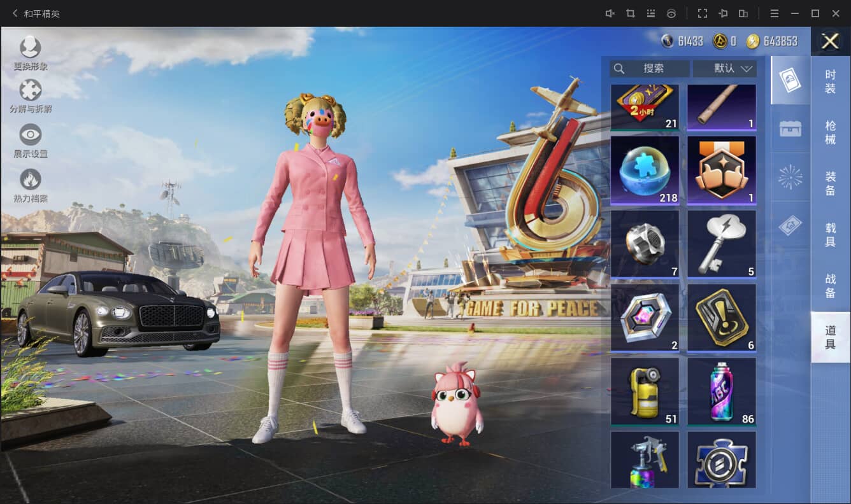
Task: Open the emulator keyboard mapping icon
Action: tap(650, 13)
